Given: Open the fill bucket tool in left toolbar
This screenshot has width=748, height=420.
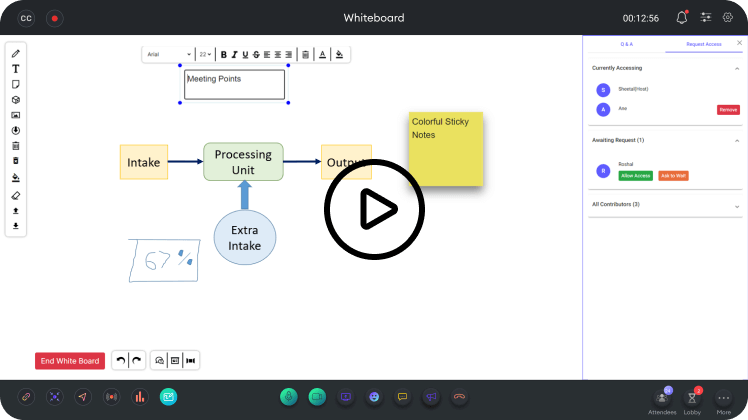Looking at the screenshot, I should 16,178.
